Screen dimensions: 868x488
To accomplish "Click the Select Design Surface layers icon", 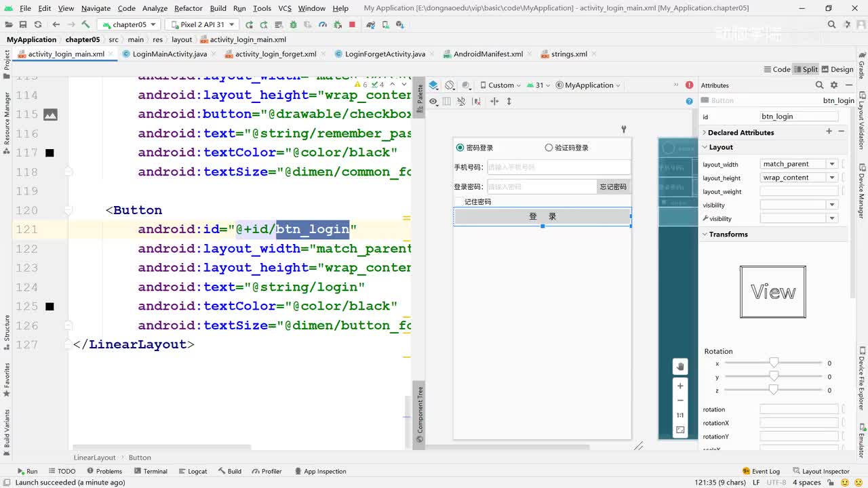I will pos(433,85).
